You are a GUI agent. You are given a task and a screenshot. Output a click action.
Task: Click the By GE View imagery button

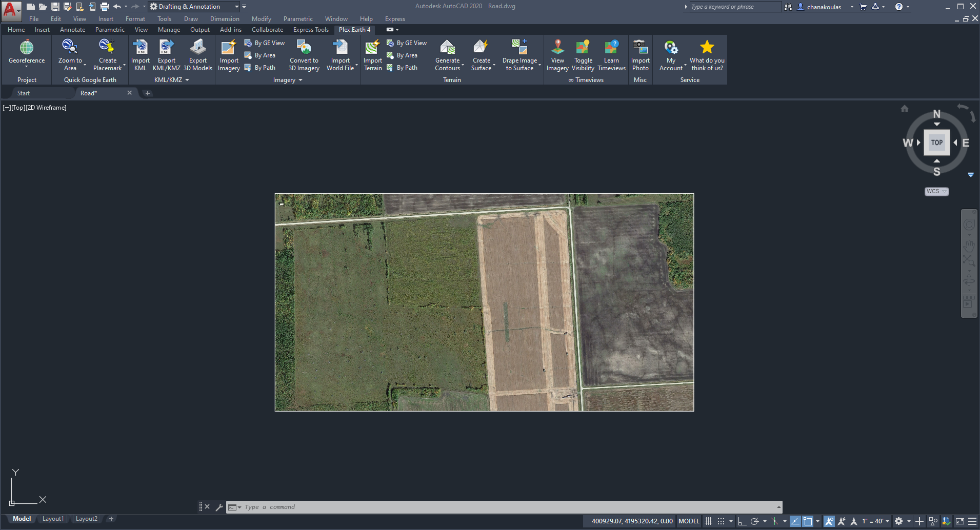[265, 43]
